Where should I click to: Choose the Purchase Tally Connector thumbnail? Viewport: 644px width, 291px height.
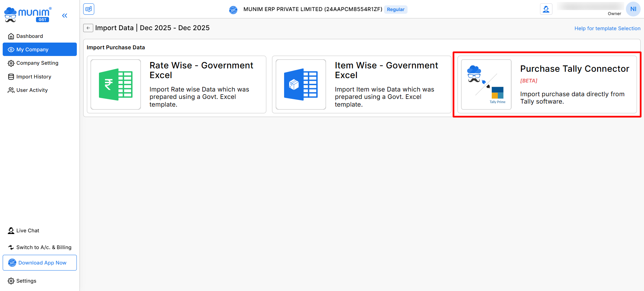pos(486,84)
